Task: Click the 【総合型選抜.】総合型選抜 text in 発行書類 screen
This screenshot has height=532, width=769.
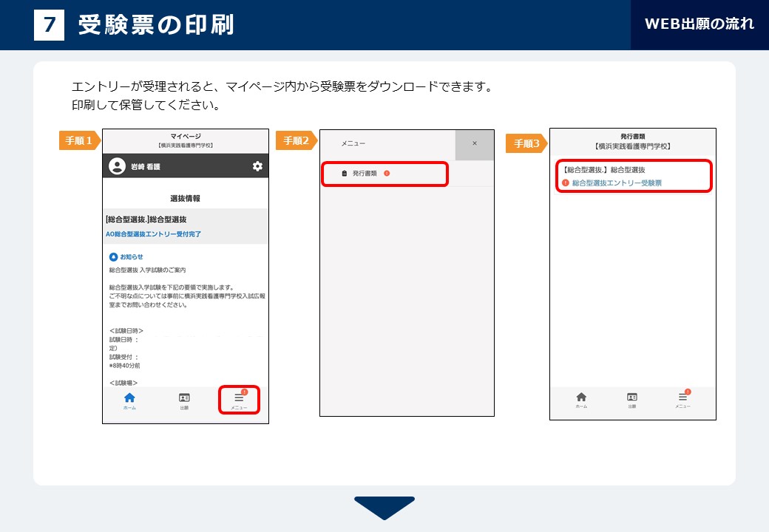Action: [603, 169]
